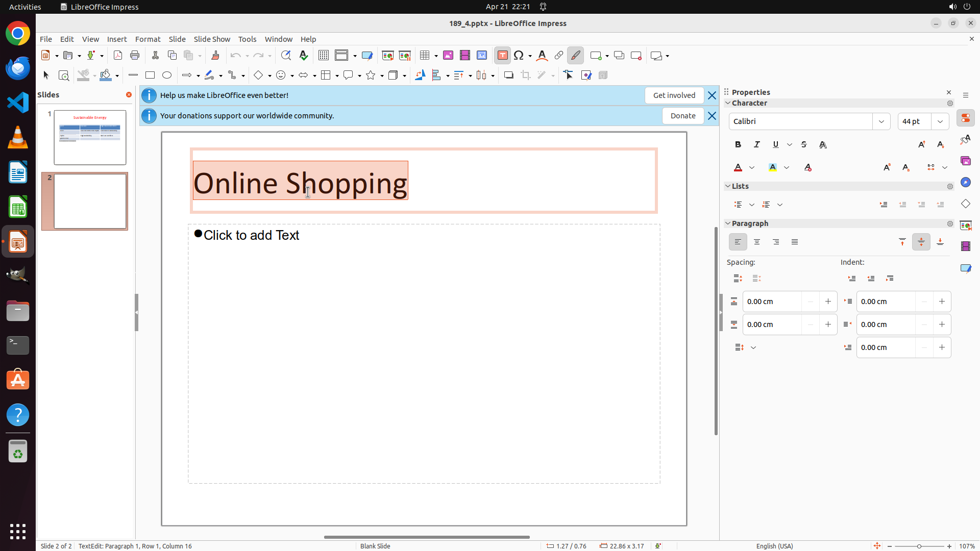Click the Get involved button

point(674,95)
